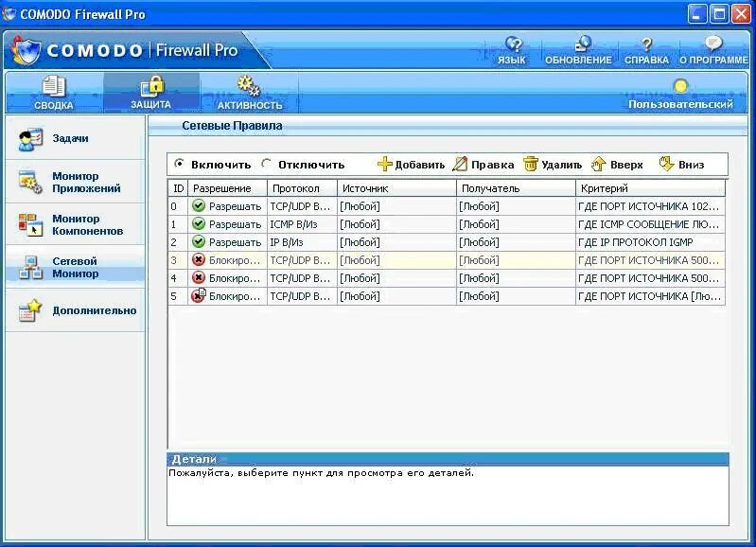Click Разрешать text in rule 1
The height and width of the screenshot is (547, 756).
click(x=235, y=224)
